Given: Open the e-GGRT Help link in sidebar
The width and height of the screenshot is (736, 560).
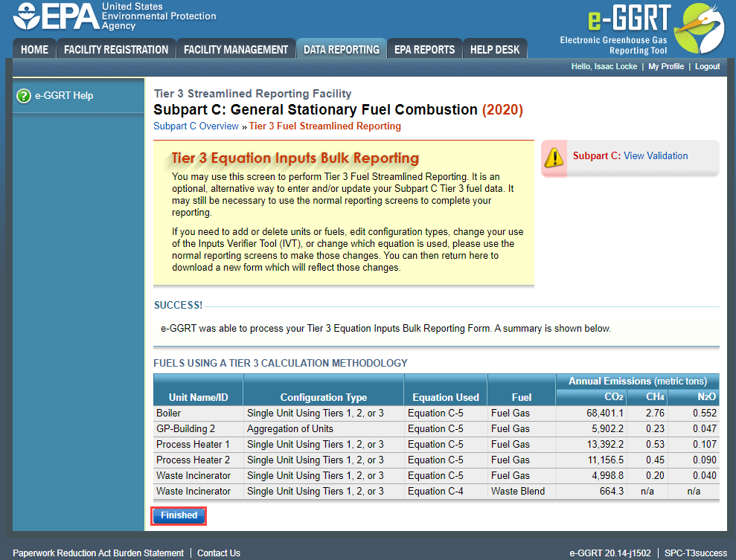Looking at the screenshot, I should (64, 96).
